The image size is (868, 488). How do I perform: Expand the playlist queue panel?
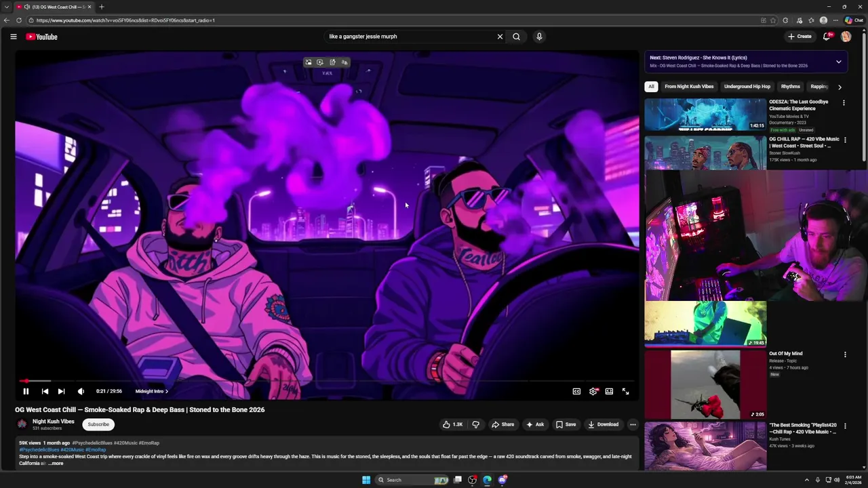pos(839,62)
